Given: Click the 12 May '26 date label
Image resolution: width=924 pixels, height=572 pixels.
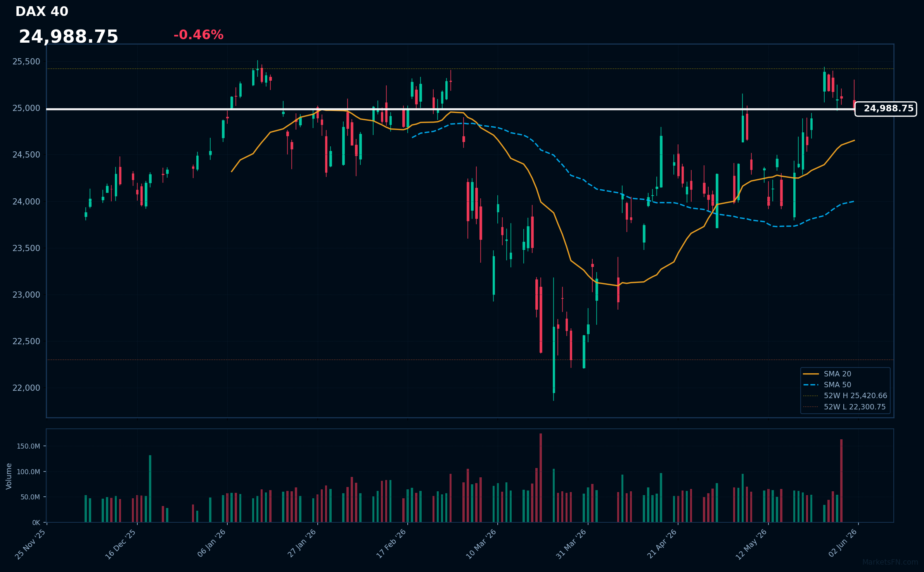Looking at the screenshot, I should pos(751,544).
